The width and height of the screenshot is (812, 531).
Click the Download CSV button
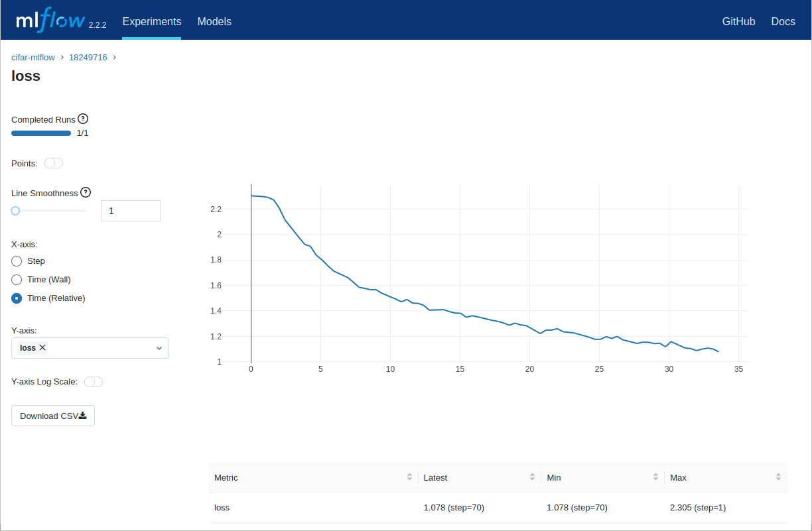click(53, 416)
